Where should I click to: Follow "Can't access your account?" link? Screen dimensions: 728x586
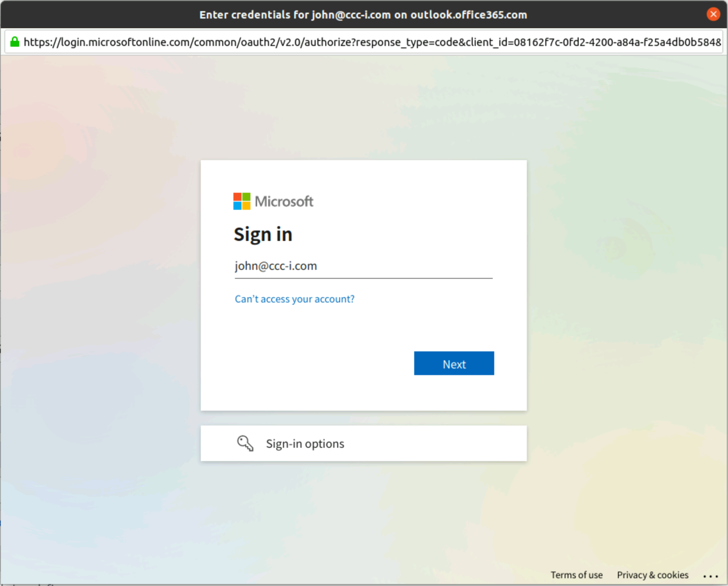click(x=295, y=299)
